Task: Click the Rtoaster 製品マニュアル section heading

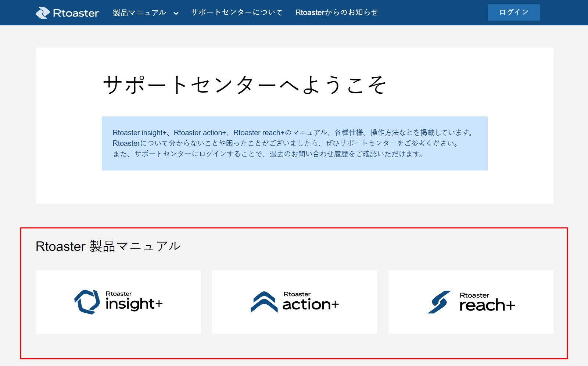Action: tap(108, 246)
